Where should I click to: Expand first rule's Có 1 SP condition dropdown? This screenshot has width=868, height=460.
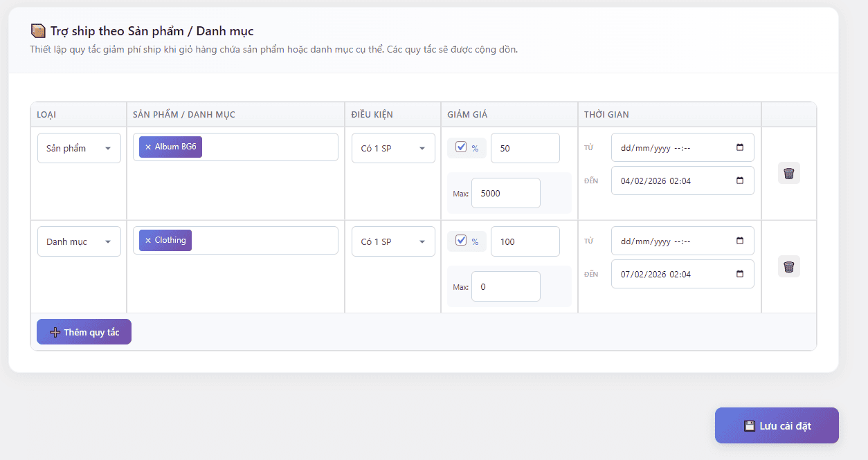click(x=393, y=148)
